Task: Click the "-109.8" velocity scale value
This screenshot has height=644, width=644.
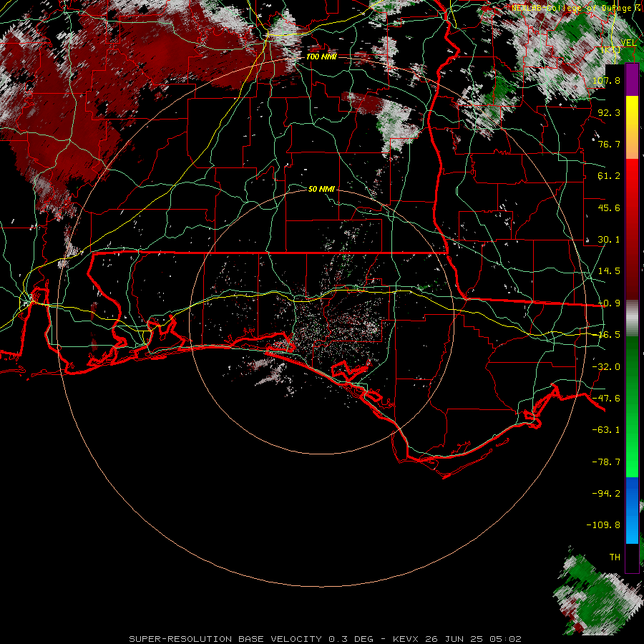Action: 603,525
